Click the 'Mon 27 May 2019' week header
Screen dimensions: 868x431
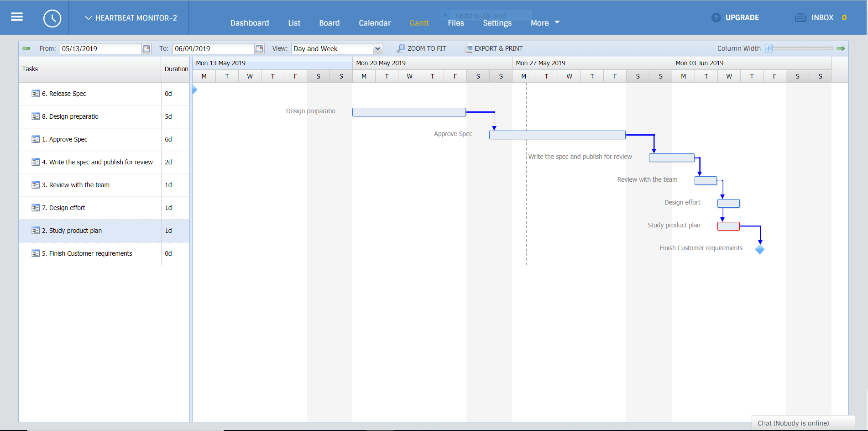coord(592,63)
